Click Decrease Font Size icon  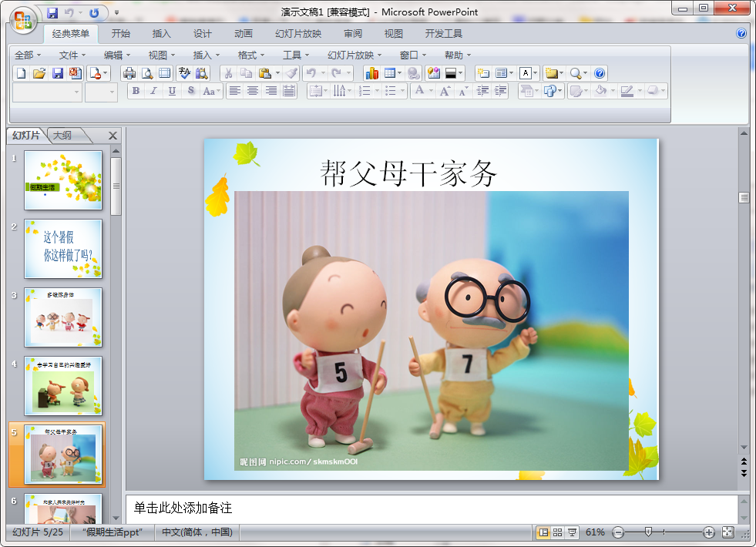(463, 91)
